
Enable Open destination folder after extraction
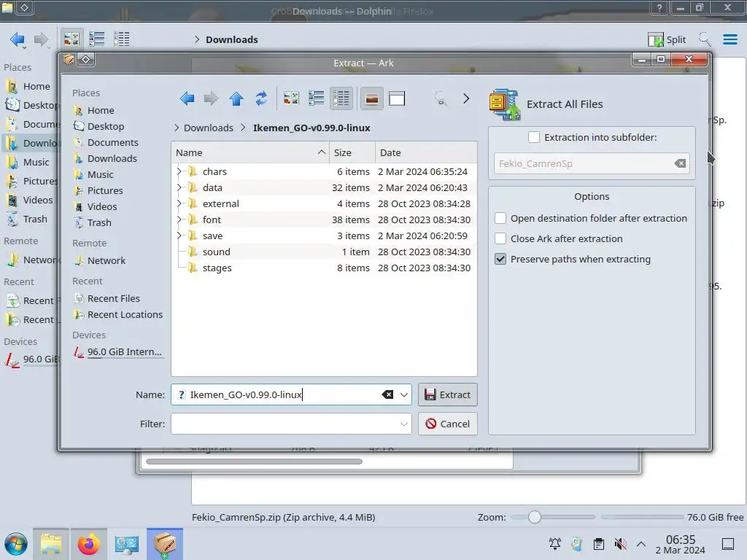click(x=500, y=218)
